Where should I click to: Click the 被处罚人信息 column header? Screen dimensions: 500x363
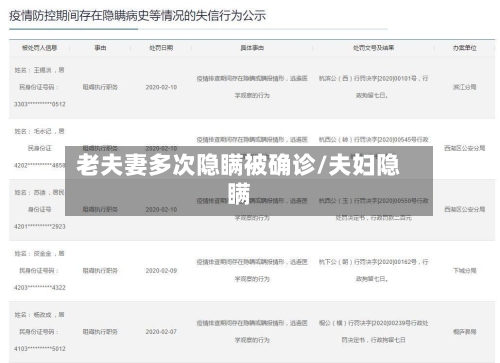click(x=39, y=48)
